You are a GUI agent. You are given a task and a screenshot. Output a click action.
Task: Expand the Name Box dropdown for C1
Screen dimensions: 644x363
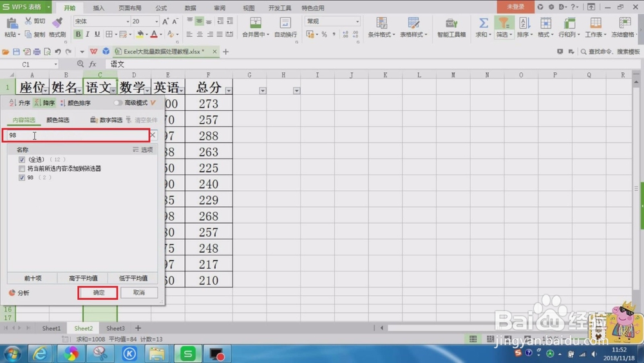click(x=55, y=64)
